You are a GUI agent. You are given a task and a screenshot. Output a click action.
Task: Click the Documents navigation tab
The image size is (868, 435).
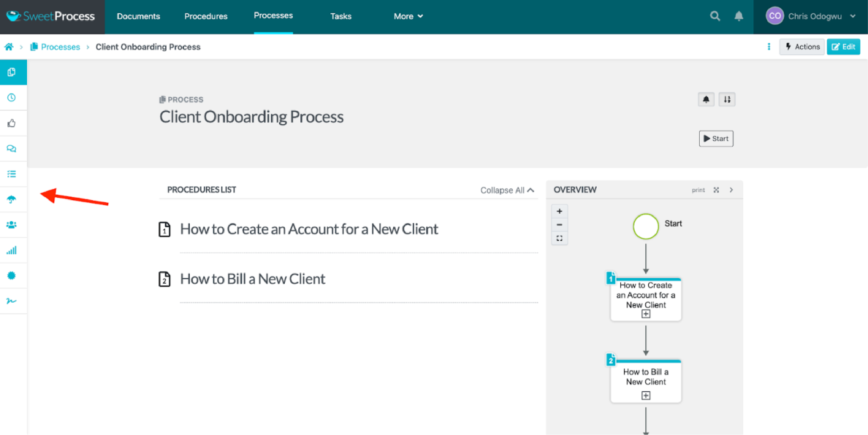138,16
